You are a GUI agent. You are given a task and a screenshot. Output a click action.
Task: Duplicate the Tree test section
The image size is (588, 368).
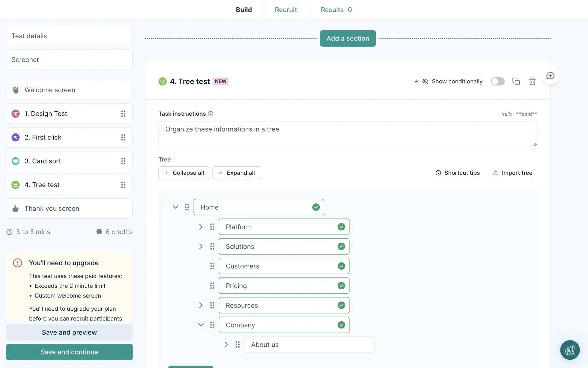click(x=516, y=81)
